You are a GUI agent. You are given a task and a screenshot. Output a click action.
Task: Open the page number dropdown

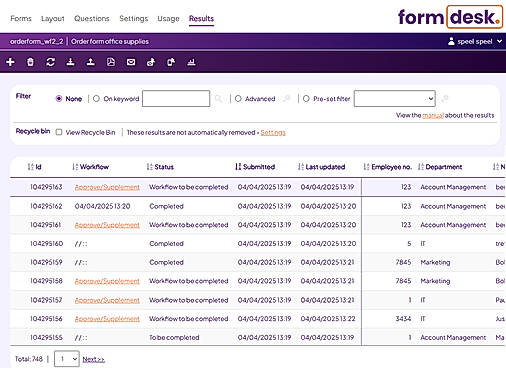(67, 359)
